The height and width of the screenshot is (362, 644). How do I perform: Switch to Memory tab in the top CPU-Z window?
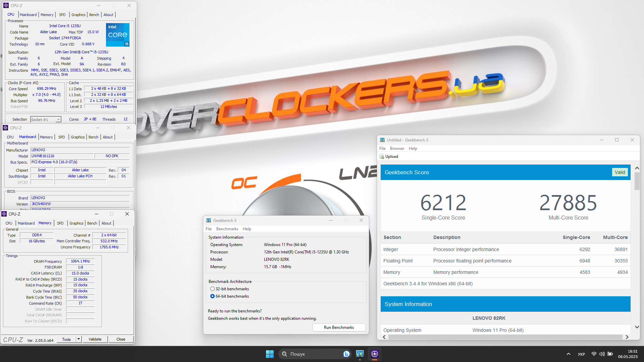click(47, 15)
